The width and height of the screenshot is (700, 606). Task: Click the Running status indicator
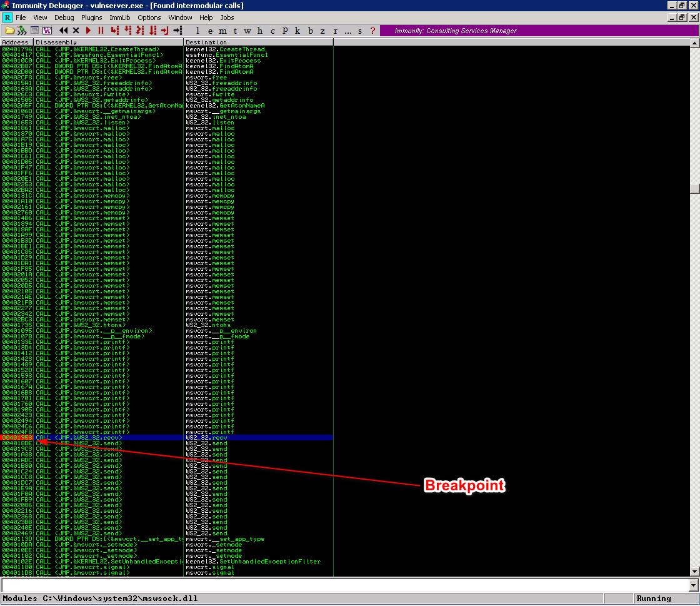coord(666,599)
